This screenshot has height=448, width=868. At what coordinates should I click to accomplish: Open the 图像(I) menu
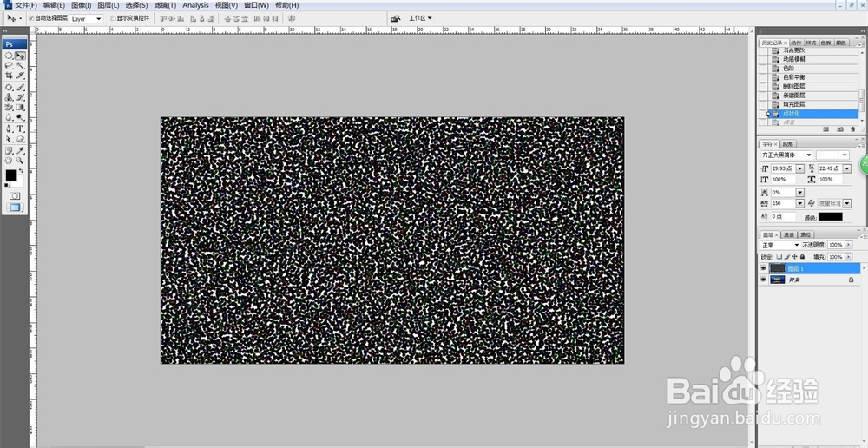click(82, 5)
